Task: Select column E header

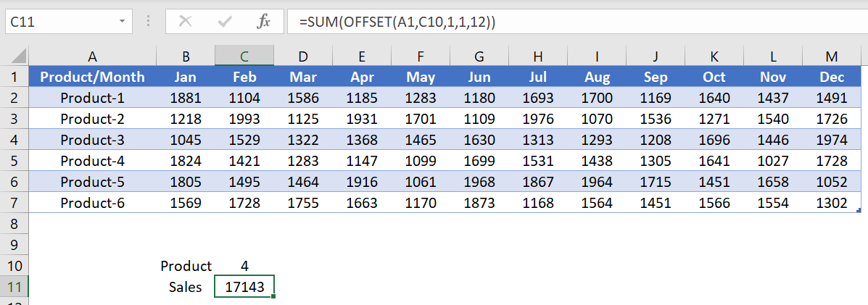Action: pyautogui.click(x=361, y=56)
